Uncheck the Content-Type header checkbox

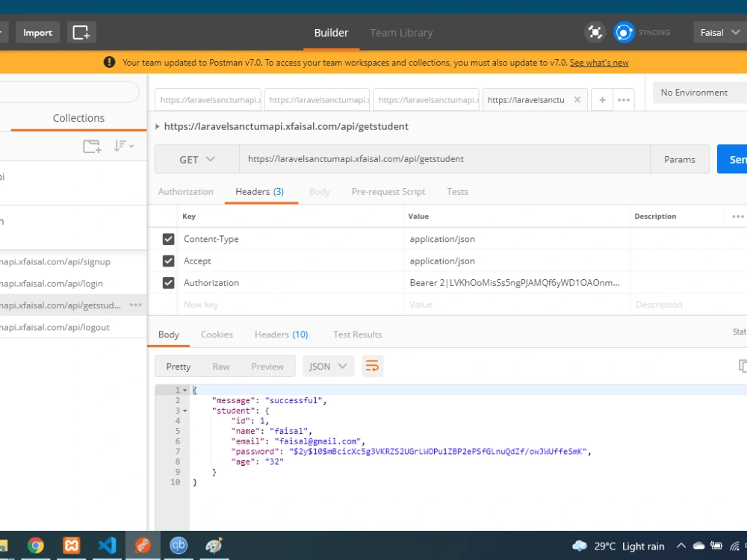click(168, 239)
